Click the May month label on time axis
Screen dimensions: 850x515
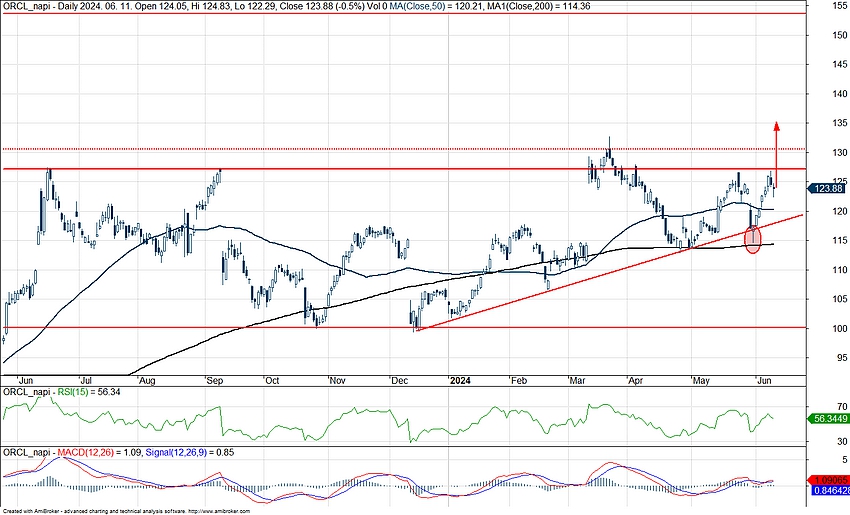pos(701,381)
